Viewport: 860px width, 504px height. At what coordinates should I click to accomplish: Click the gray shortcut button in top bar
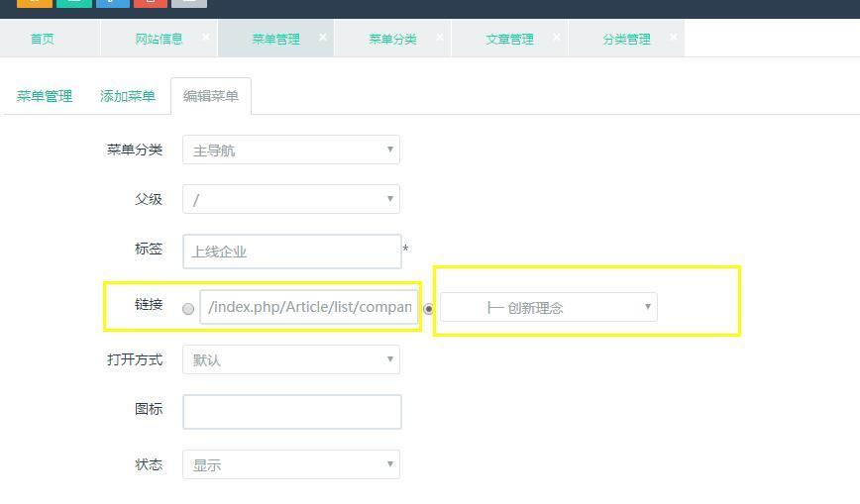[189, 3]
